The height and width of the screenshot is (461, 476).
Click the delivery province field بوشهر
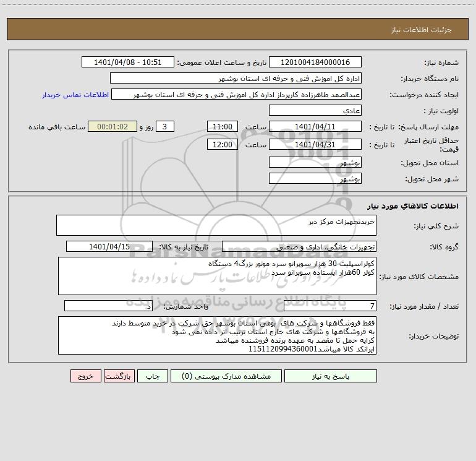pyautogui.click(x=315, y=163)
